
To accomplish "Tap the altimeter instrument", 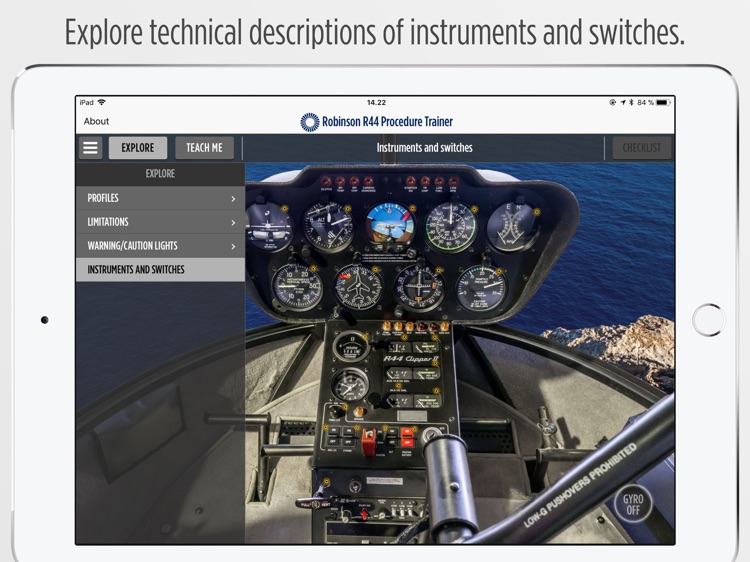I will [x=329, y=227].
